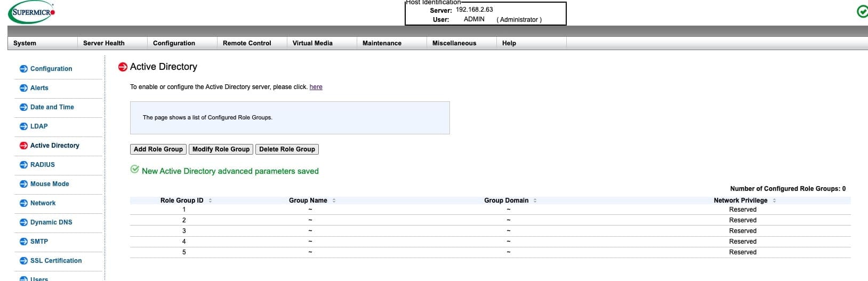Viewport: 868px width, 281px height.
Task: Follow the 'here' link to configure server
Action: [x=316, y=87]
